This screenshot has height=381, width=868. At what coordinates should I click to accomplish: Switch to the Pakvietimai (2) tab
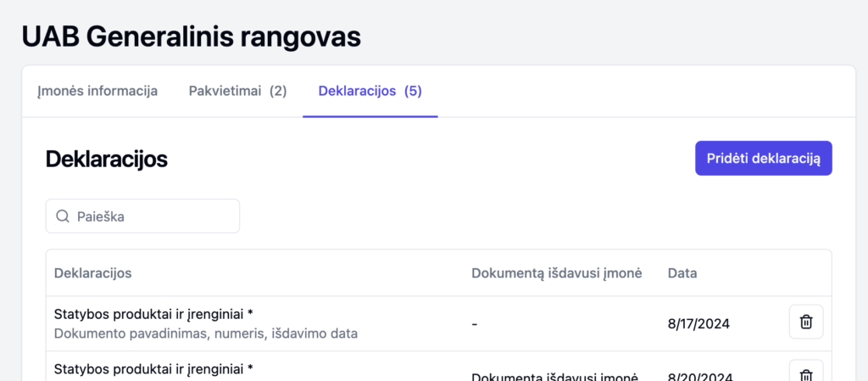coord(238,92)
